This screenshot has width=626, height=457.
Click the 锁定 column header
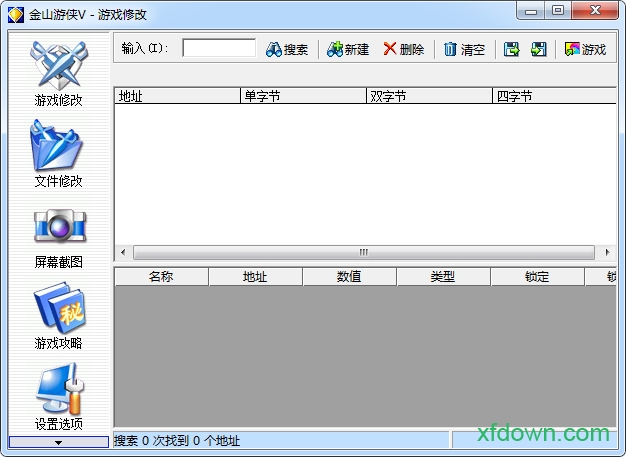point(537,277)
